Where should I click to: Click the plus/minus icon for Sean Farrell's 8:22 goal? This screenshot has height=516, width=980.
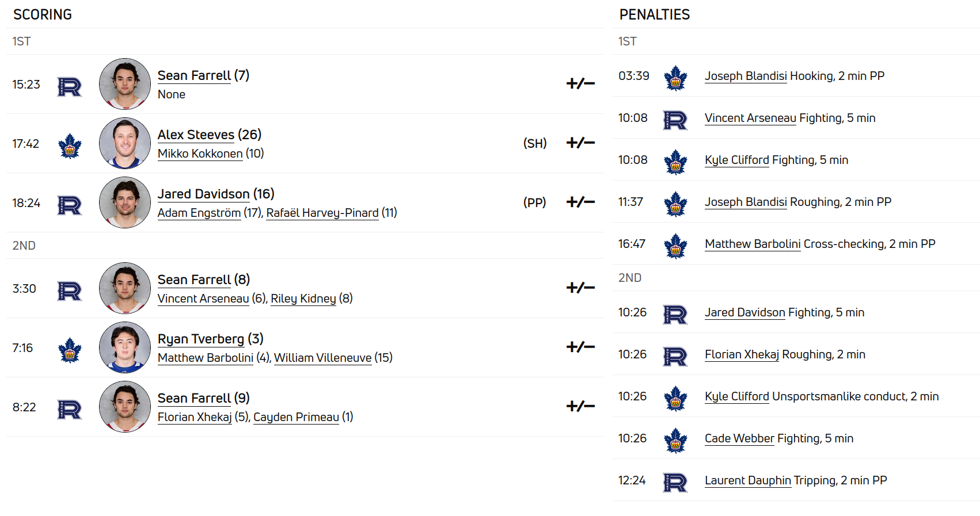coord(580,407)
